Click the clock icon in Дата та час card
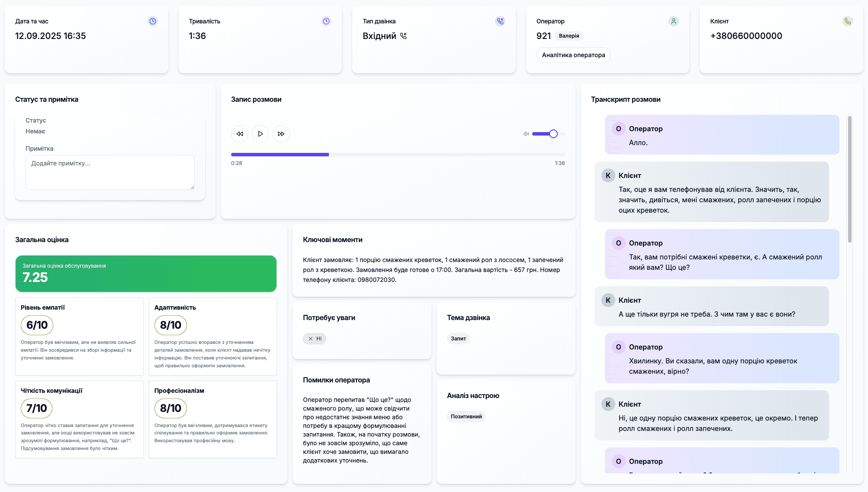This screenshot has height=492, width=868. point(153,21)
